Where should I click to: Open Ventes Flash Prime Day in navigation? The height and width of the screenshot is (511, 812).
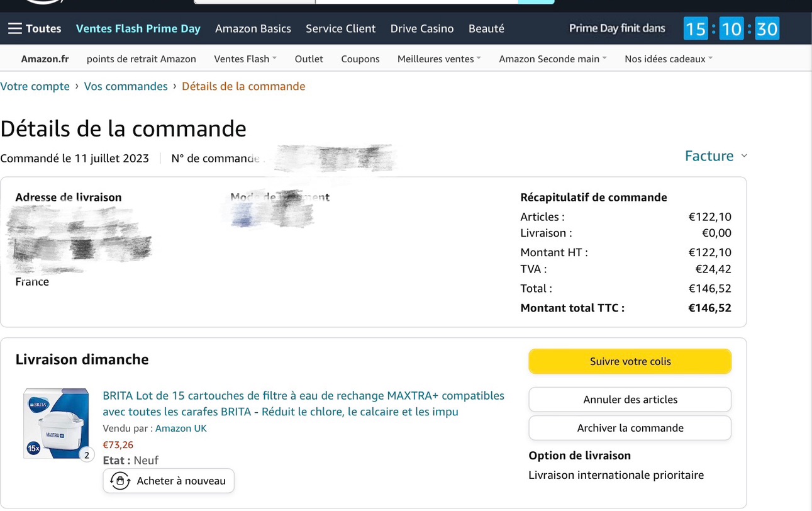point(138,28)
